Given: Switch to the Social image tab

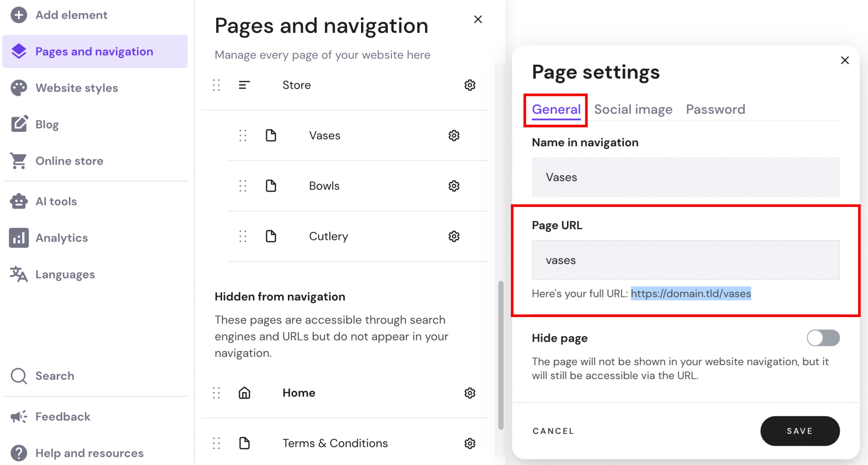Looking at the screenshot, I should click(x=633, y=109).
